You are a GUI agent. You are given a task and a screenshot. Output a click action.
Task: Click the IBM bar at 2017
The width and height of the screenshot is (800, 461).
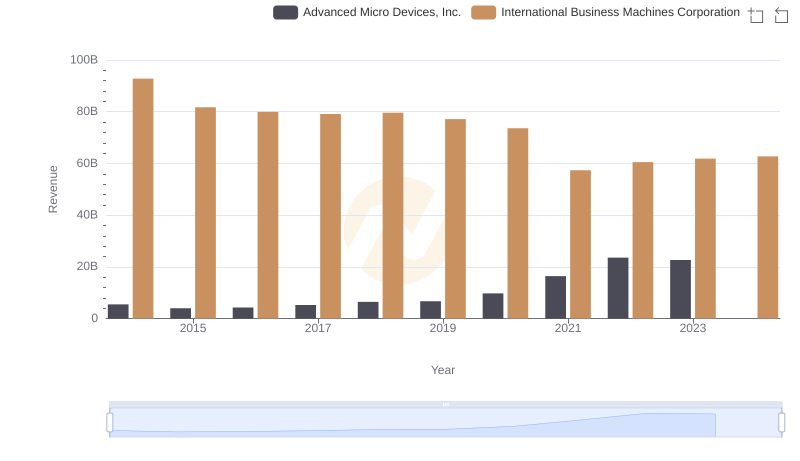(x=331, y=216)
